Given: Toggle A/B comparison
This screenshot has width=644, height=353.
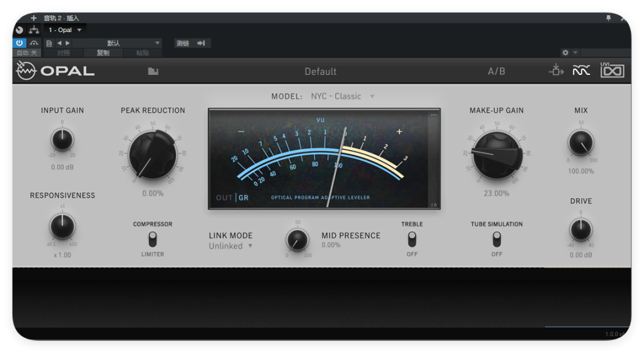Looking at the screenshot, I should coord(496,72).
